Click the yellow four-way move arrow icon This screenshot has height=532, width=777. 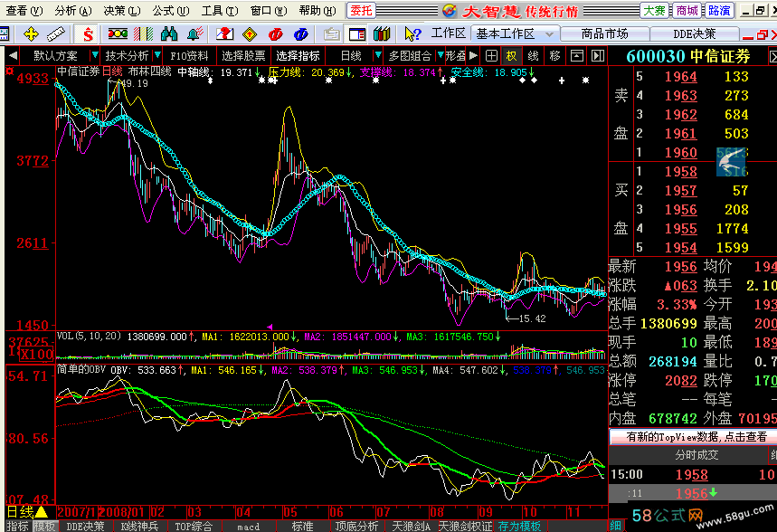pos(31,34)
